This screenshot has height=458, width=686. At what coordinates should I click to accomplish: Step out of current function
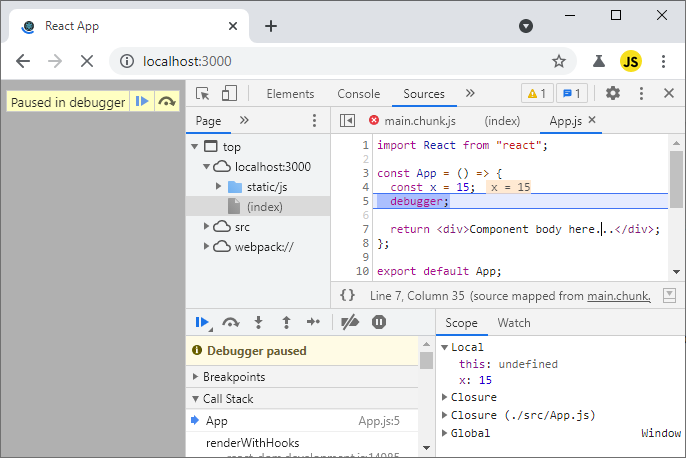tap(286, 322)
